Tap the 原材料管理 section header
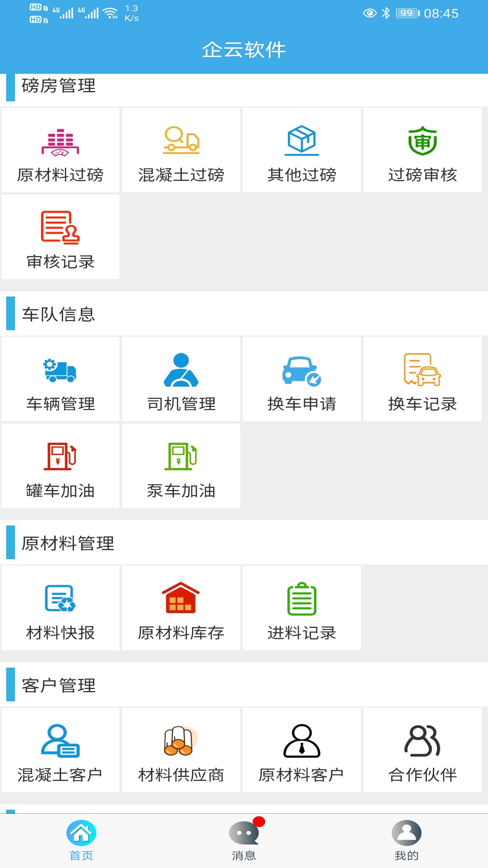Image resolution: width=488 pixels, height=868 pixels. 68,543
